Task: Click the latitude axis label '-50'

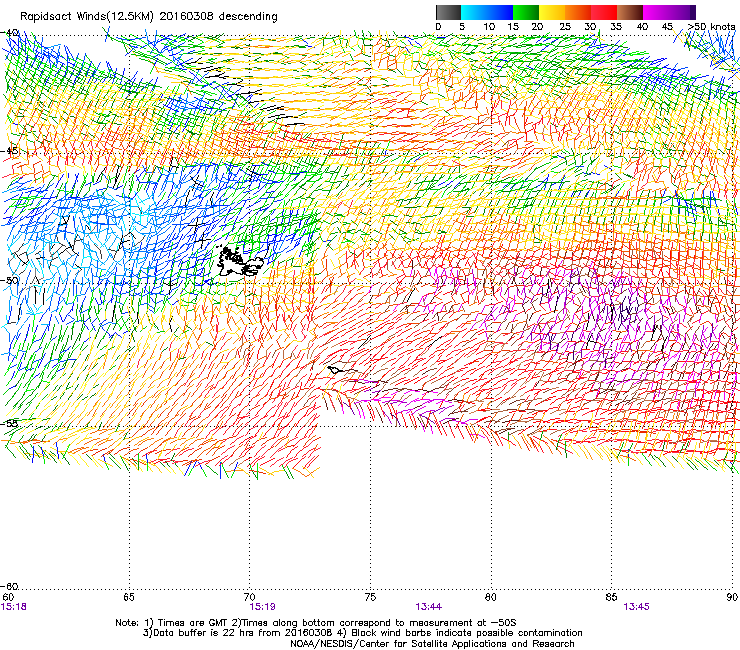Action: click(x=9, y=280)
